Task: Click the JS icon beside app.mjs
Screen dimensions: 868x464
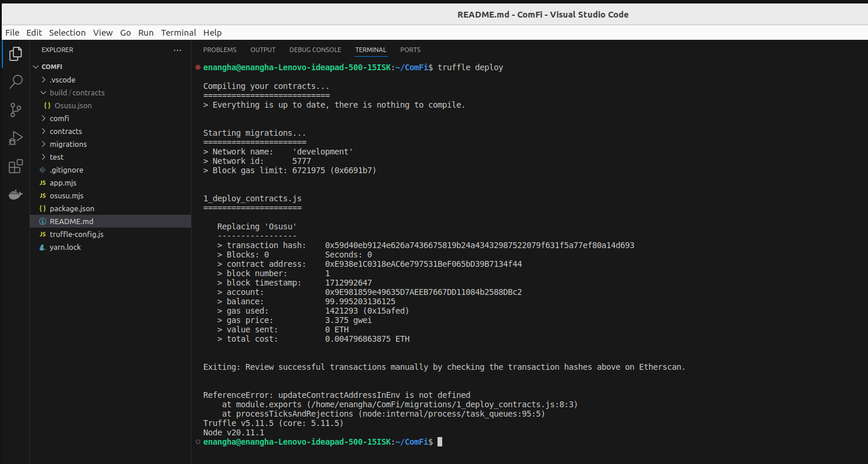Action: point(43,183)
